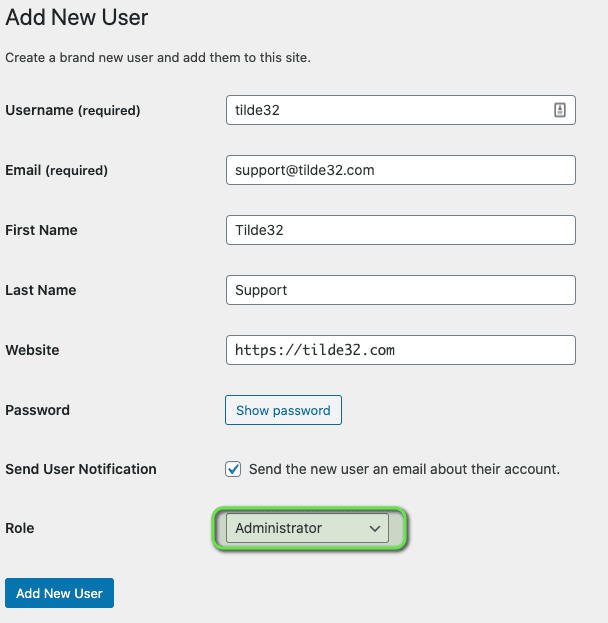Click the Email field with support@tilde32.com
The image size is (608, 623).
coord(401,170)
